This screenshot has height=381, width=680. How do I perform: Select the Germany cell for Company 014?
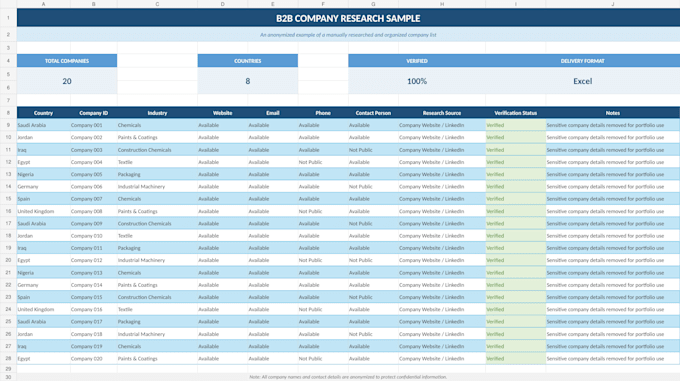click(43, 285)
